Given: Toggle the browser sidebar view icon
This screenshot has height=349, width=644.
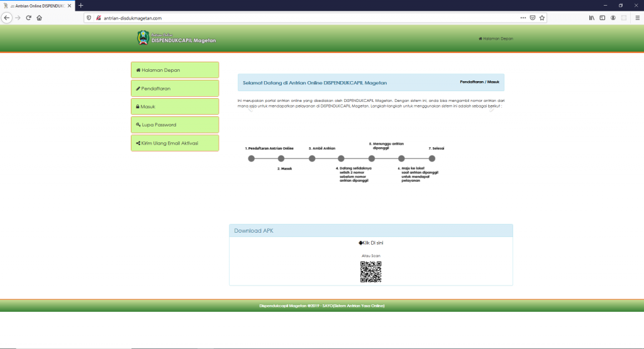Looking at the screenshot, I should pos(602,18).
